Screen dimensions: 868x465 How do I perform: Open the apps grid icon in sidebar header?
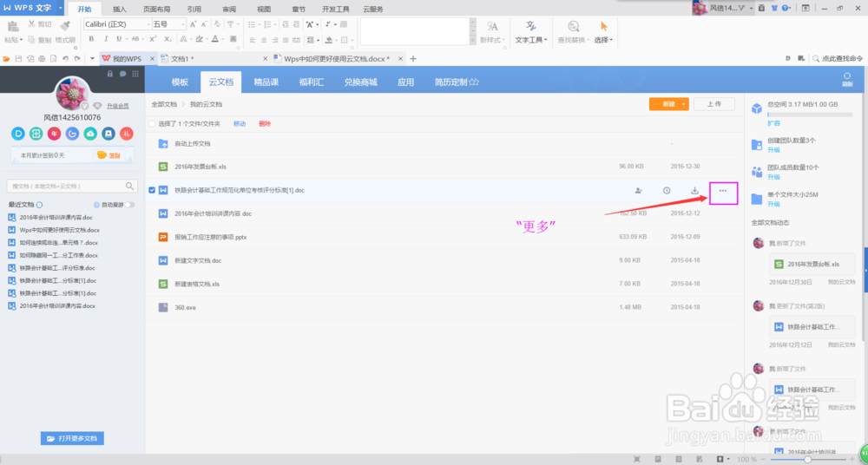(135, 74)
